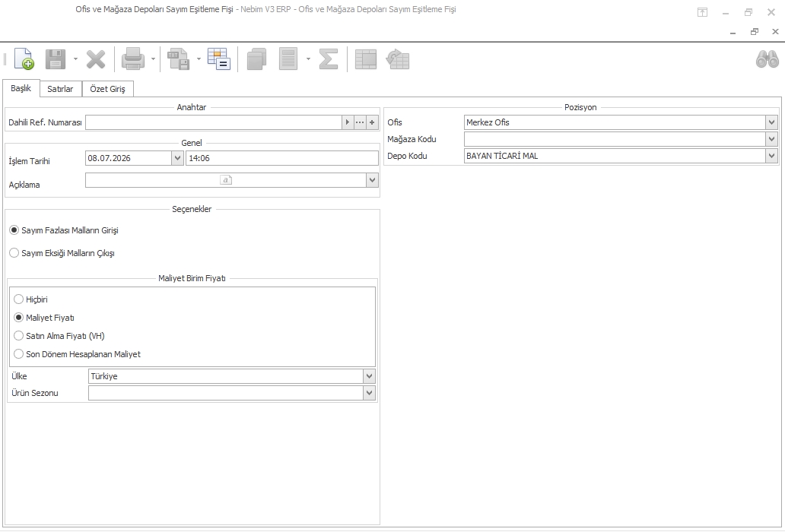Screen dimensions: 785x532
Task: Expand Depo Kodu dropdown with BAYAN TİCARİ MAL
Action: click(771, 156)
